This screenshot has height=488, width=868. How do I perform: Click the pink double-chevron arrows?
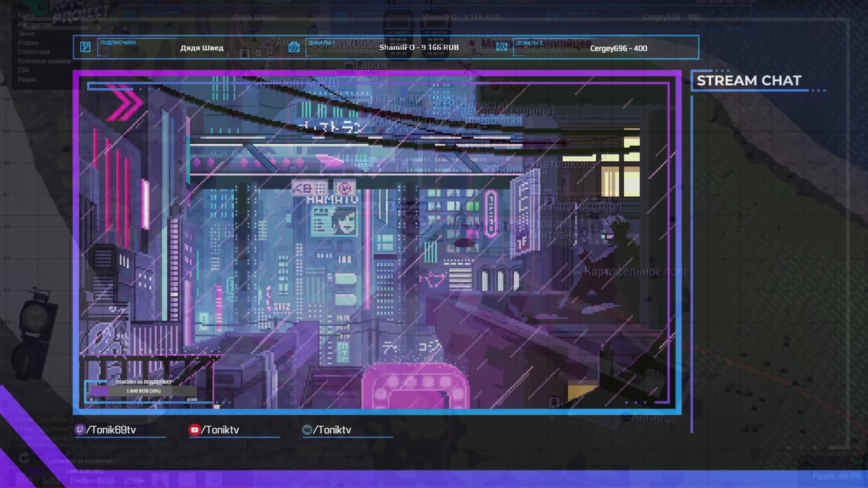point(125,103)
